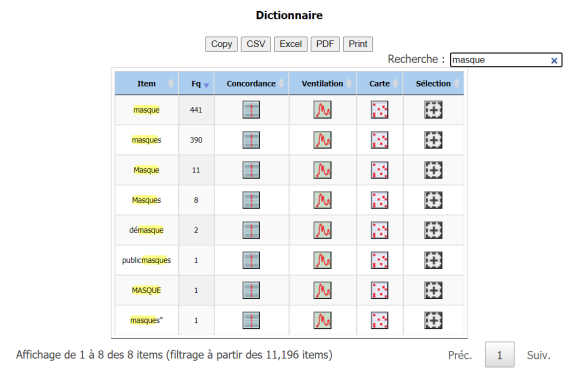Add démasque to the Sélection
The image size is (569, 375).
[x=433, y=230]
